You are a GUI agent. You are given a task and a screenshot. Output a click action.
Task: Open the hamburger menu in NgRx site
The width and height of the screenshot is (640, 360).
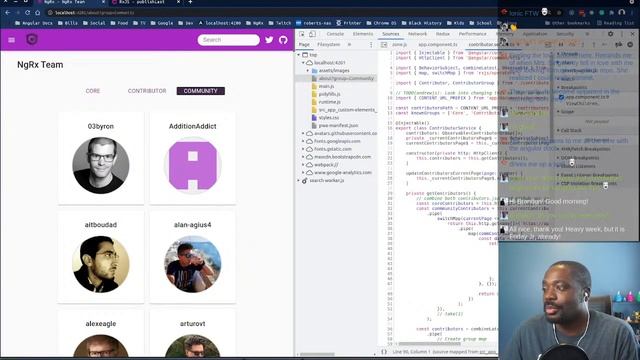[x=11, y=40]
